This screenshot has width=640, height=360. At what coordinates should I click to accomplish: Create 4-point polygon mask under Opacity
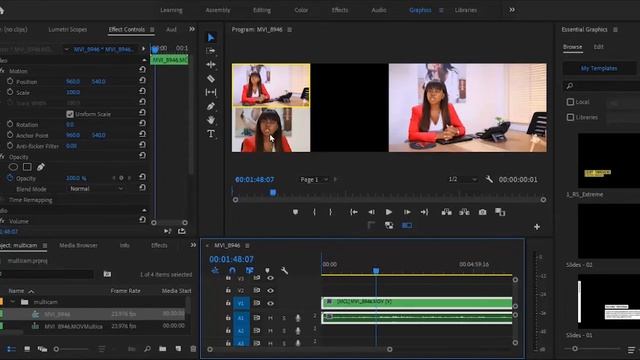point(27,167)
